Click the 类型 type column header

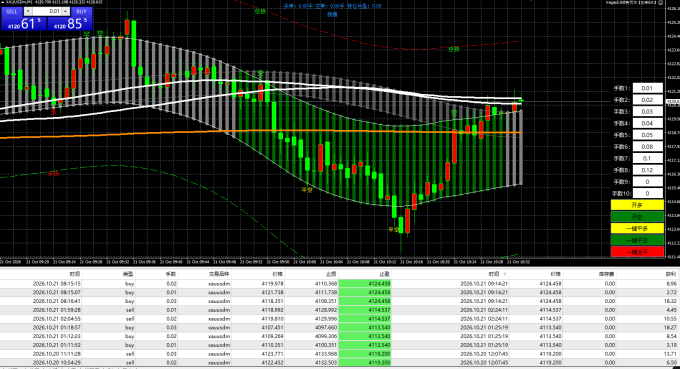click(x=128, y=274)
